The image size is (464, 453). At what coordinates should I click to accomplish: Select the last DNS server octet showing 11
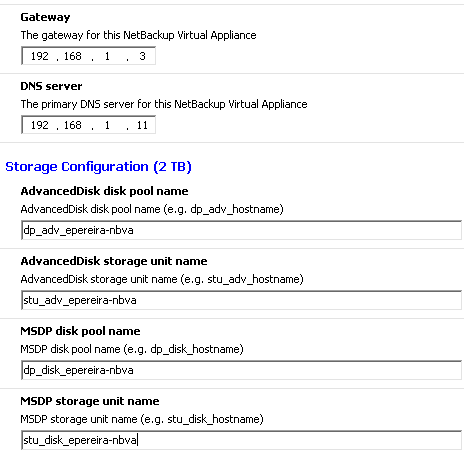pos(142,125)
